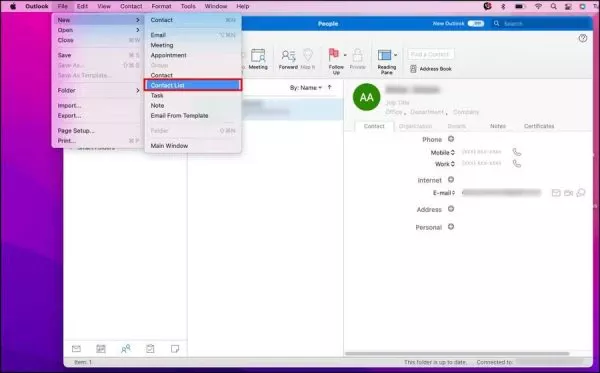Click the Meeting toolbar icon
600x373 pixels.
258,59
